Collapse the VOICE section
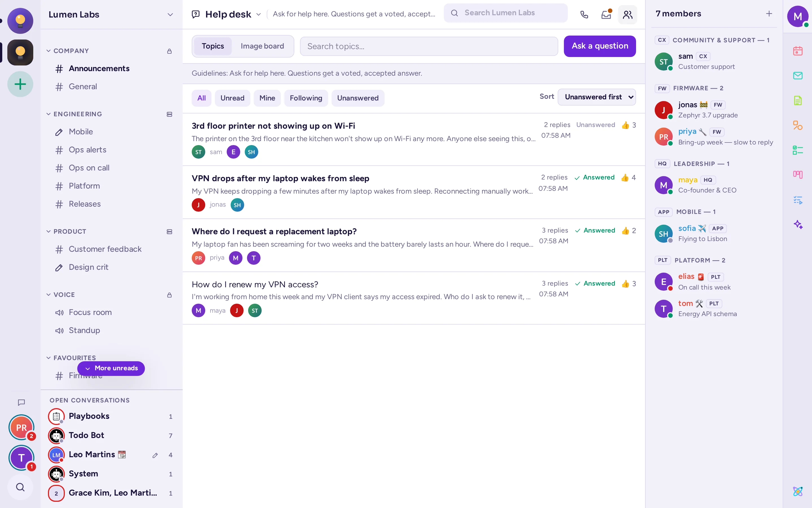This screenshot has width=812, height=508. click(61, 295)
